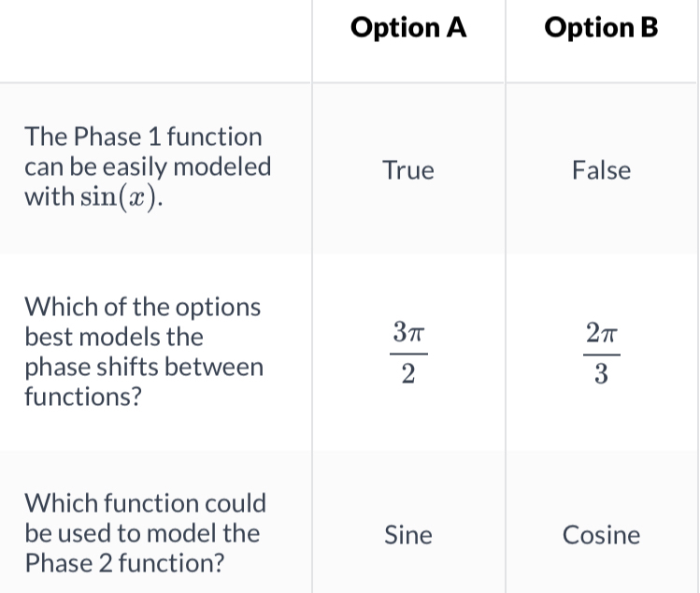The height and width of the screenshot is (593, 700).
Task: Click the Option B column header
Action: (601, 28)
